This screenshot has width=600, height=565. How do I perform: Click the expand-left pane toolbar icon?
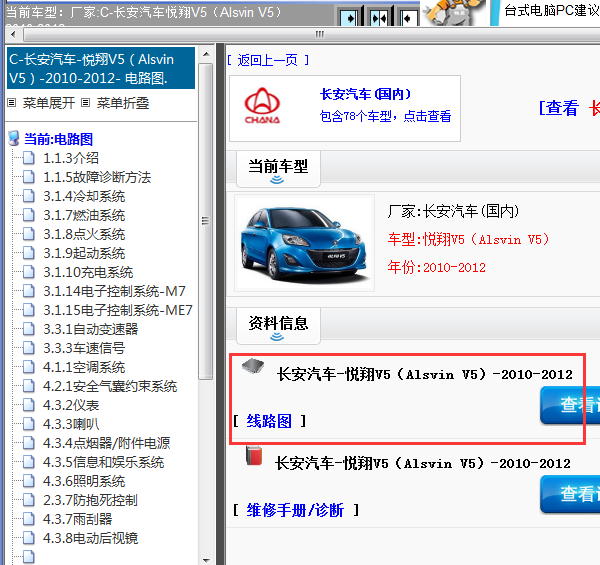click(408, 17)
